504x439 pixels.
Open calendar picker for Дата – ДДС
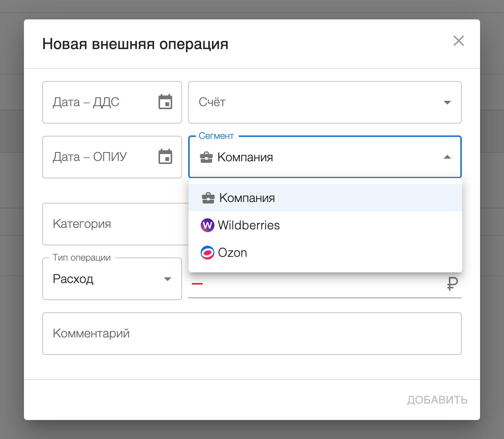[165, 102]
